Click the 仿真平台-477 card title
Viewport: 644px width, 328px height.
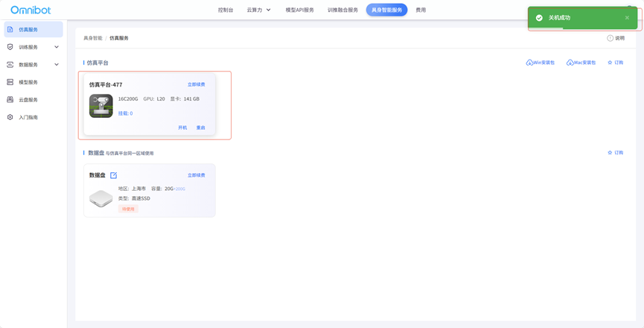(x=106, y=85)
